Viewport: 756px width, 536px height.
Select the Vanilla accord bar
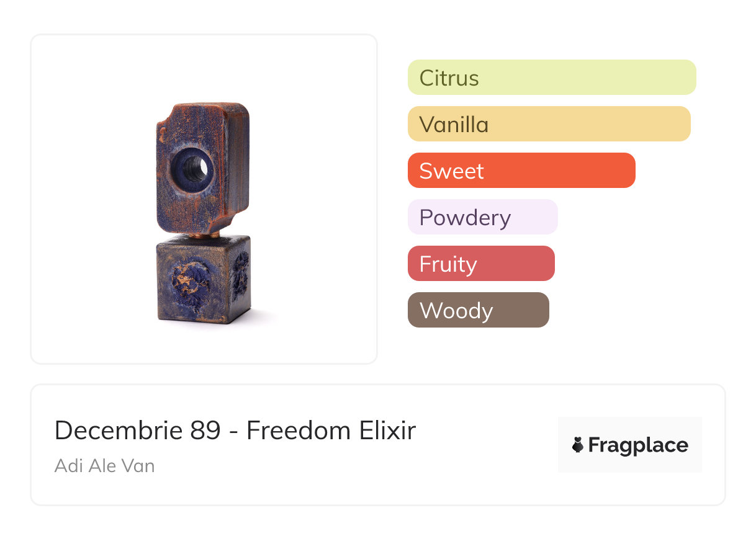click(x=549, y=124)
